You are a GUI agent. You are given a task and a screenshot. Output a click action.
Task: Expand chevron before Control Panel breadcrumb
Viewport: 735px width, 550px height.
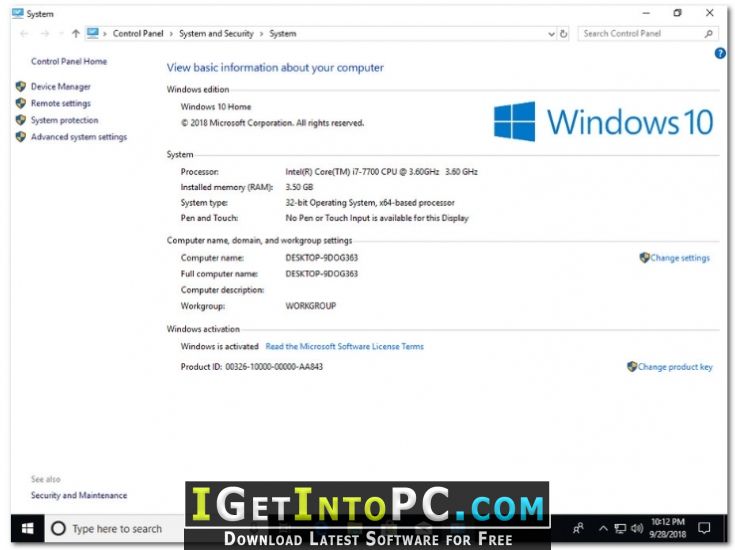pos(105,34)
